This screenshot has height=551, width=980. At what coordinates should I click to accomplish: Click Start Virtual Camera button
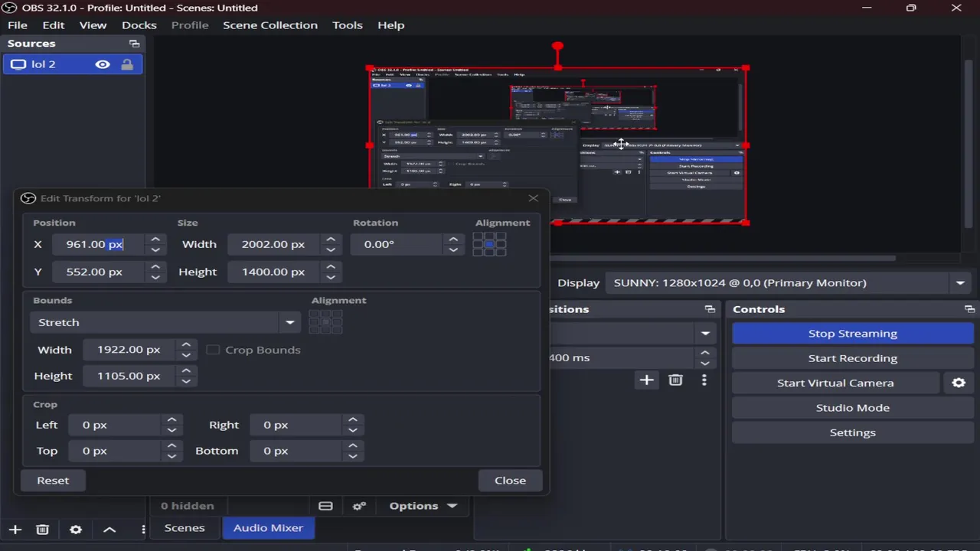tap(835, 383)
